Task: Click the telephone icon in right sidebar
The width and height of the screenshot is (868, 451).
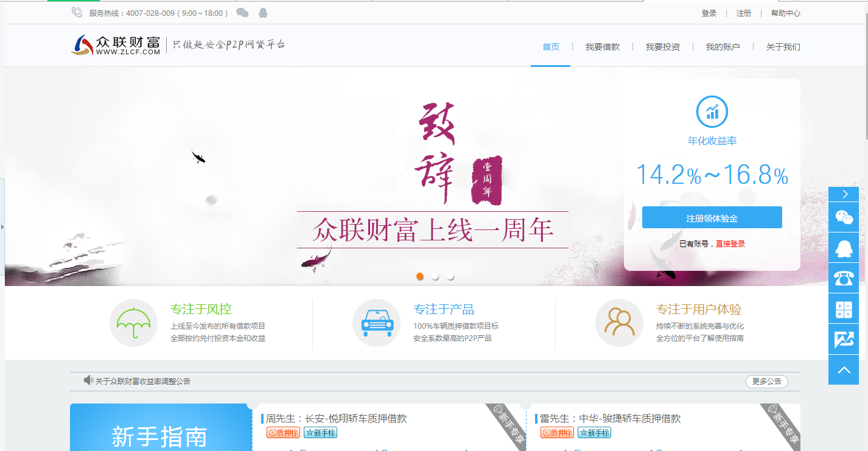Action: click(844, 278)
